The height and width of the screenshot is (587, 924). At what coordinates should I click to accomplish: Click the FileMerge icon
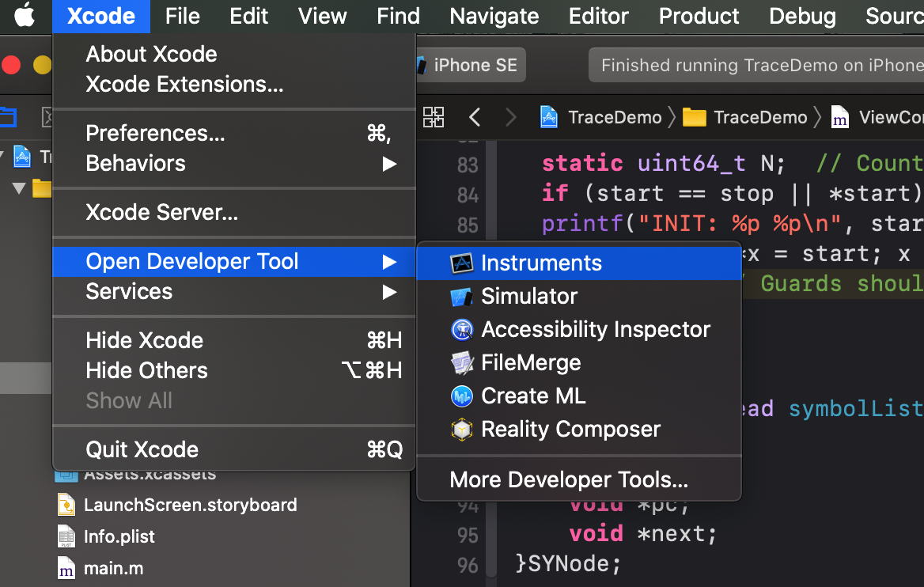(461, 363)
